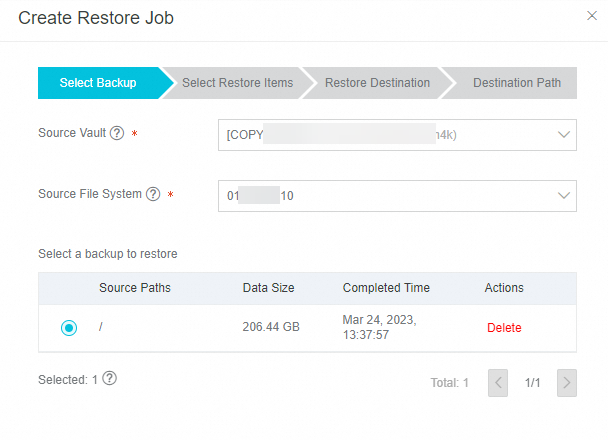
Task: Select the backup with source path /
Action: [68, 327]
